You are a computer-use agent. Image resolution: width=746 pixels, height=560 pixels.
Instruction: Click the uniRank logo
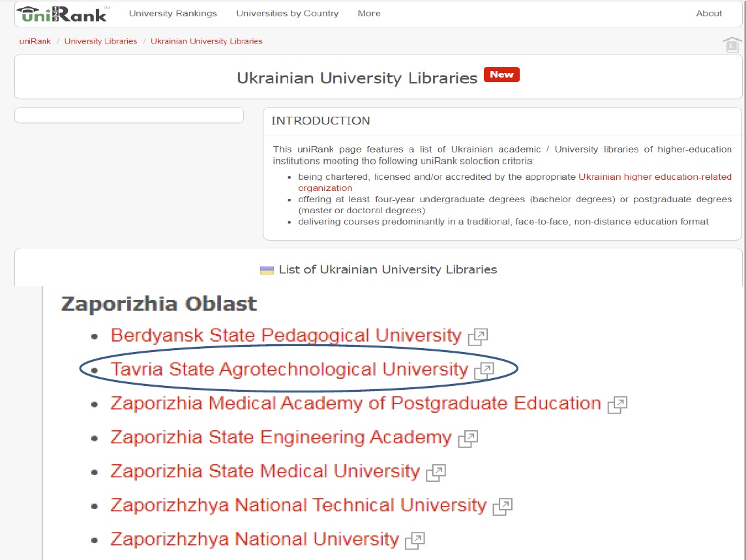click(62, 13)
